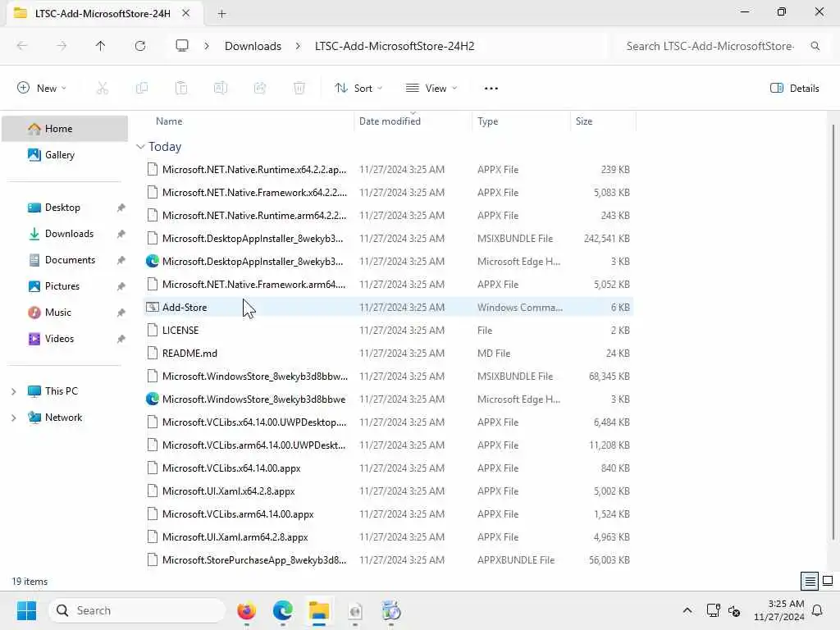Refresh the current folder

(140, 46)
